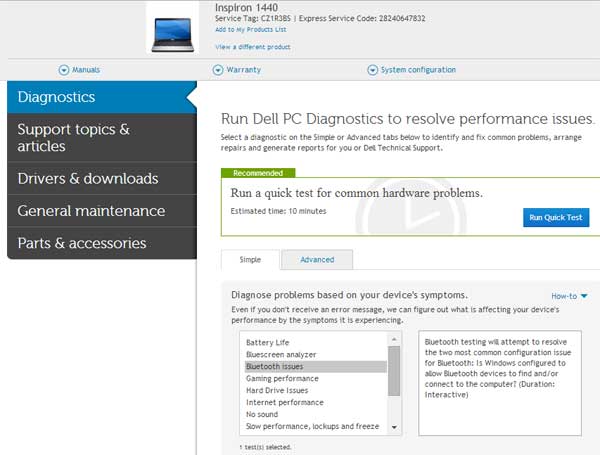Open the How-to dropdown link
The image size is (600, 455).
click(x=564, y=296)
